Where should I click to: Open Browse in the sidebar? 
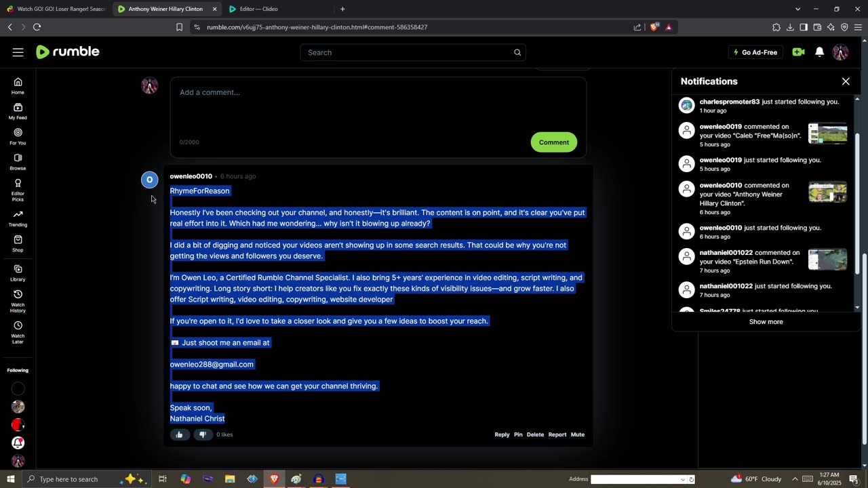click(x=18, y=162)
